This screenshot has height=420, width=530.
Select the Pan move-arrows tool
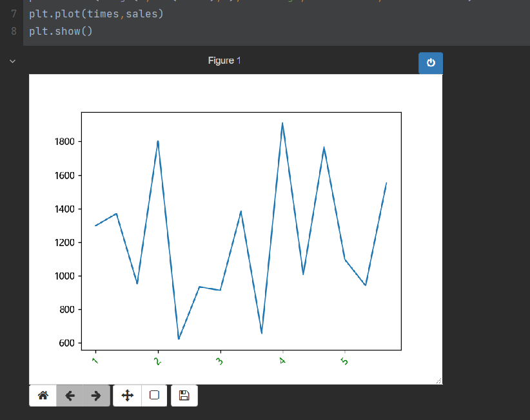click(127, 396)
